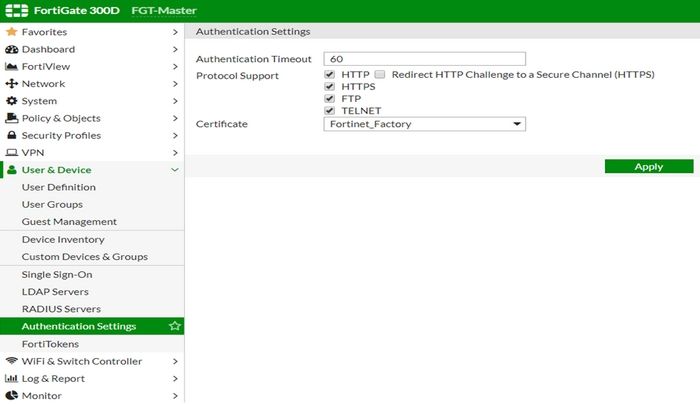Viewport: 700px width, 404px height.
Task: Open User Groups page
Action: [x=52, y=205]
